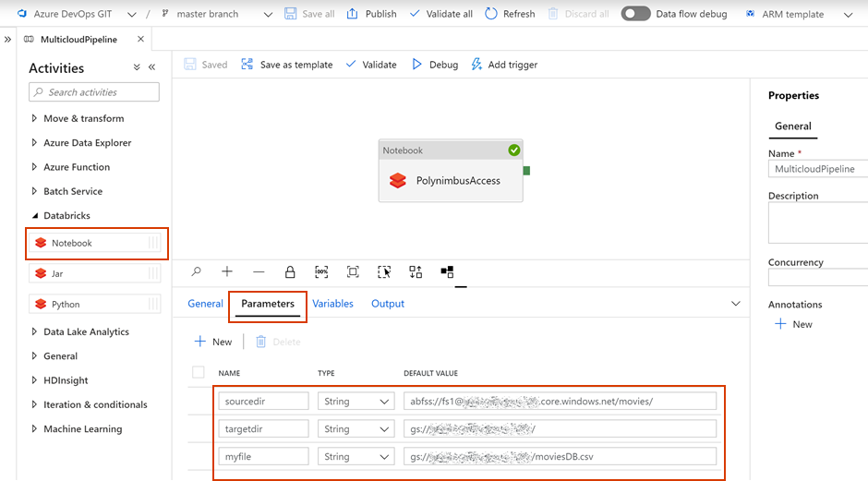Screen dimensions: 868x481
Task: Open the ARM template dropdown
Action: (848, 15)
